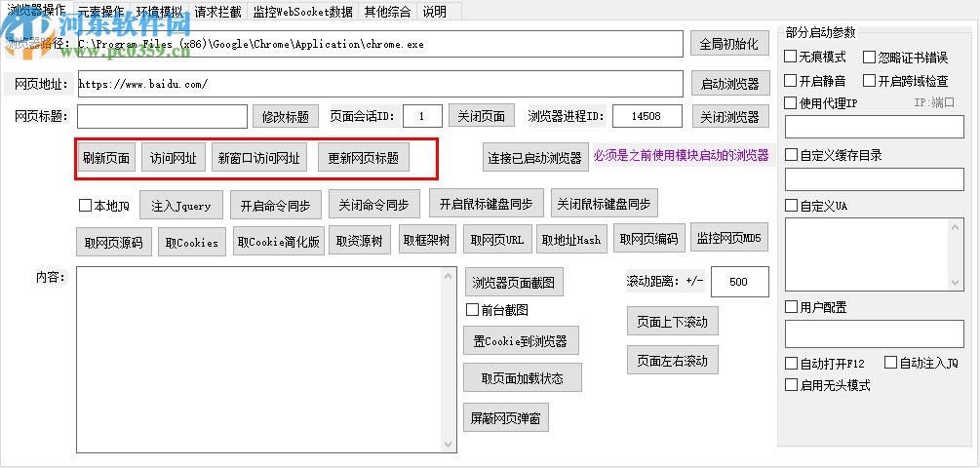Check the 用户配置 checkbox
Screen dimensions: 980x468
click(x=791, y=307)
